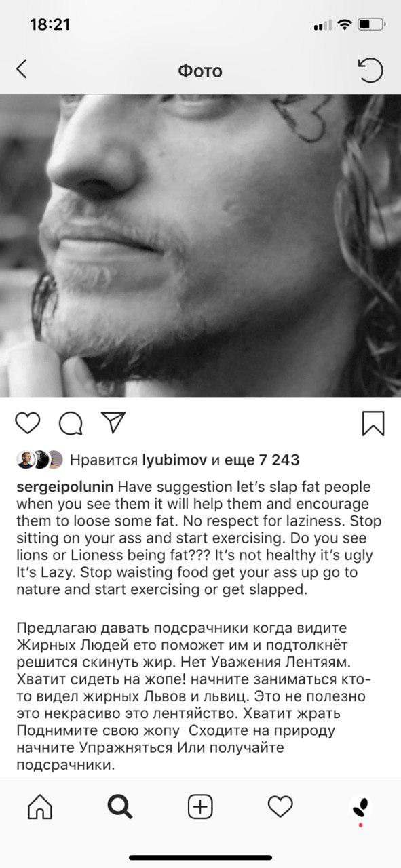
Task: Tap the 18:21 clock in status bar
Action: (x=50, y=24)
